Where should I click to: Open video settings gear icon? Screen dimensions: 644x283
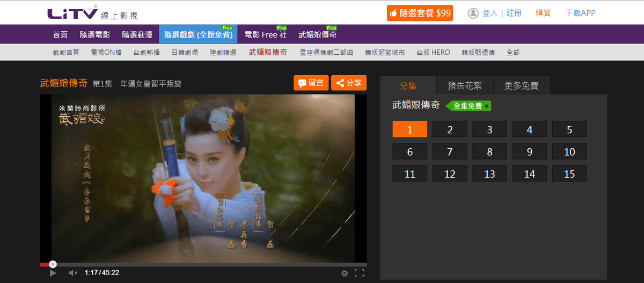345,273
